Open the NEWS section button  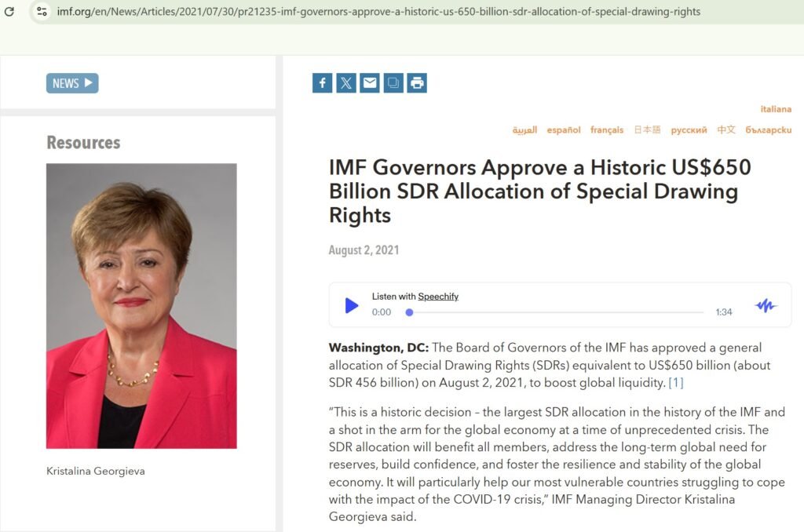pyautogui.click(x=72, y=83)
